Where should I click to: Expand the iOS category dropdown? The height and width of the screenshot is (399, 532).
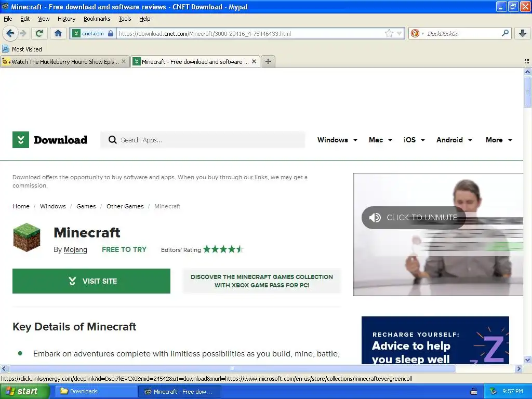(414, 140)
